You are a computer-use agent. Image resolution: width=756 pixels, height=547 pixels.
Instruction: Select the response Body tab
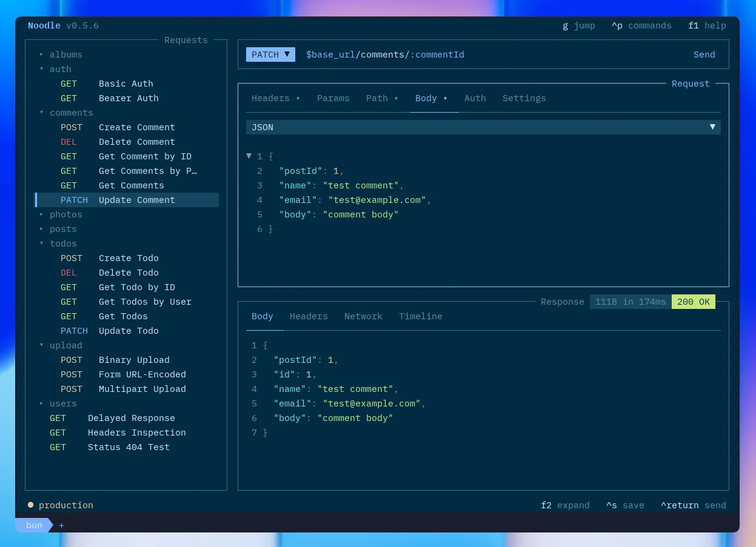263,316
